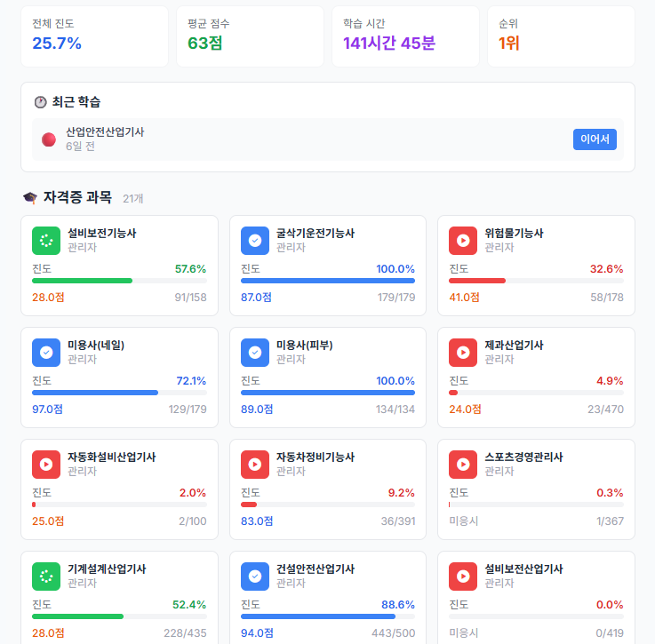Image resolution: width=655 pixels, height=644 pixels.
Task: Click the 4.9% progress percentage
Action: [610, 381]
